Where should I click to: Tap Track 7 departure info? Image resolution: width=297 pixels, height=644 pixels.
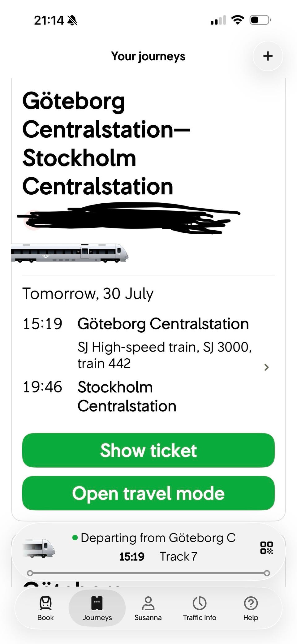[179, 556]
